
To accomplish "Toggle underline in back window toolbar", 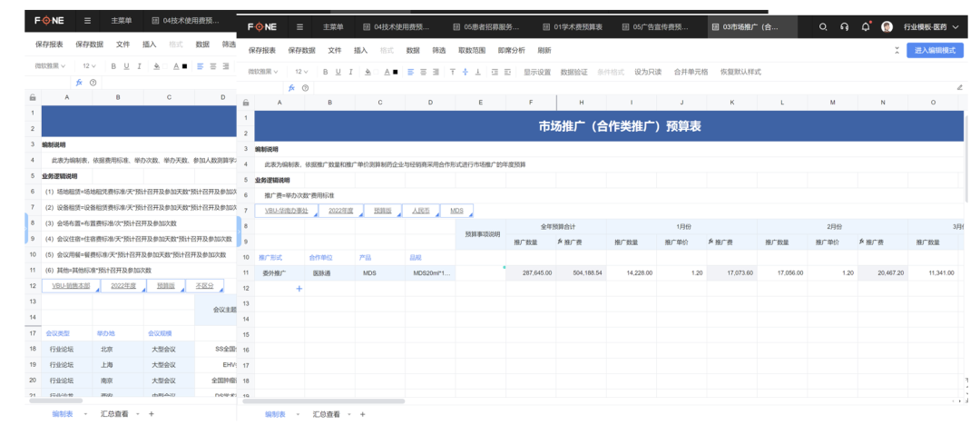I will pyautogui.click(x=126, y=65).
